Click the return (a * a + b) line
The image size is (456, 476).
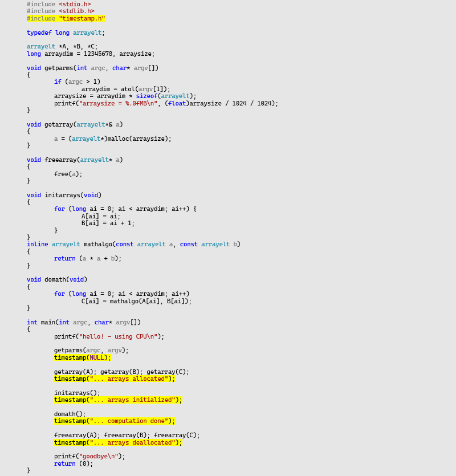tap(88, 258)
